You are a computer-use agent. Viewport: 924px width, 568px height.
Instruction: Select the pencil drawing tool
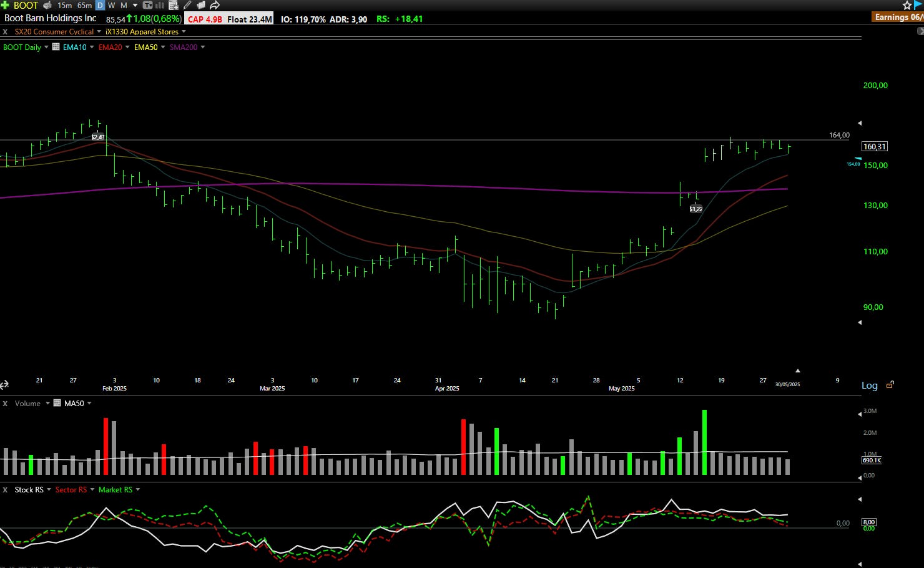point(187,5)
